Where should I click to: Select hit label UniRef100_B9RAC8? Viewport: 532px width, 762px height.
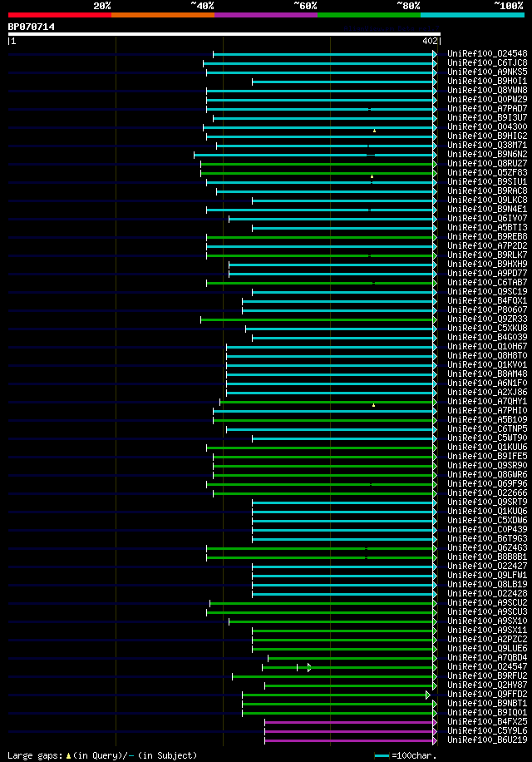click(x=487, y=191)
